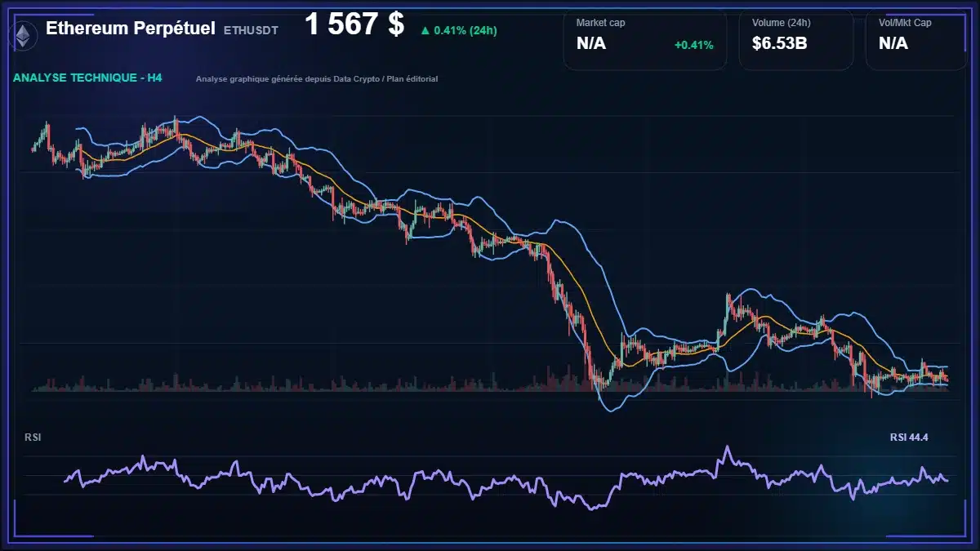The width and height of the screenshot is (980, 551).
Task: Click the RSI 44.4 readout
Action: pyautogui.click(x=909, y=438)
